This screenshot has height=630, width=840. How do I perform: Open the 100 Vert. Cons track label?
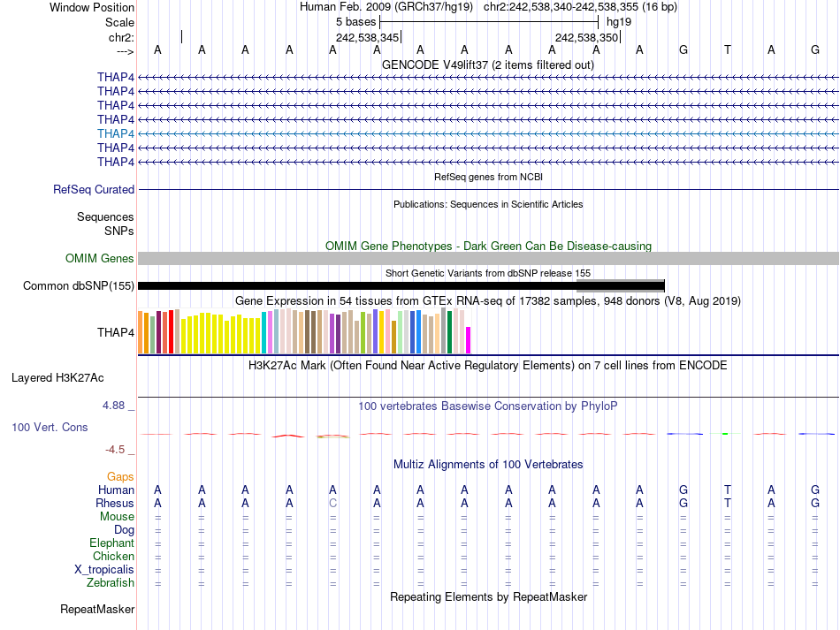tap(50, 427)
